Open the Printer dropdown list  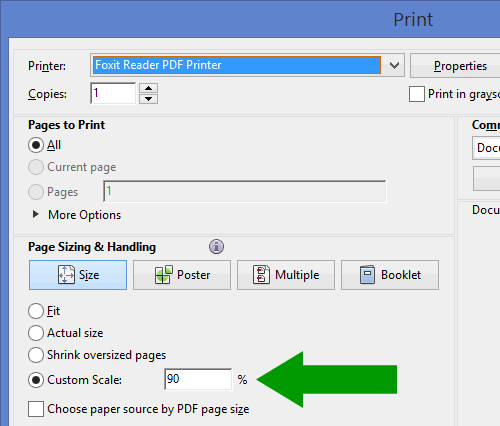(x=394, y=65)
